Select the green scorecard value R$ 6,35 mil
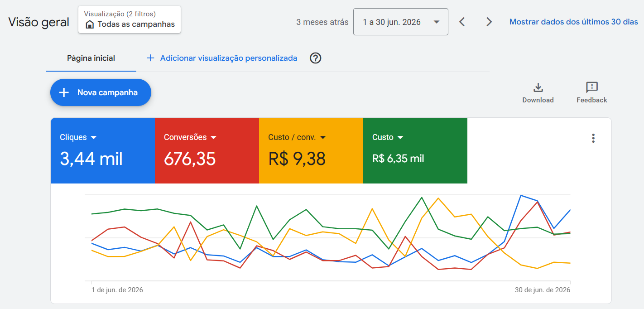Screen dimensions: 644x309 click(x=398, y=159)
